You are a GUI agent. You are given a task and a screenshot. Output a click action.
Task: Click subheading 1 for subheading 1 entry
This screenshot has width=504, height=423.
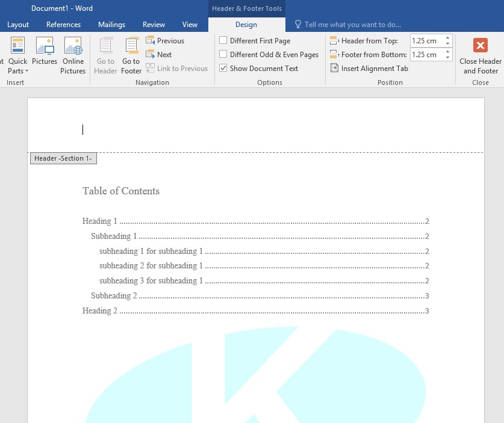(264, 251)
